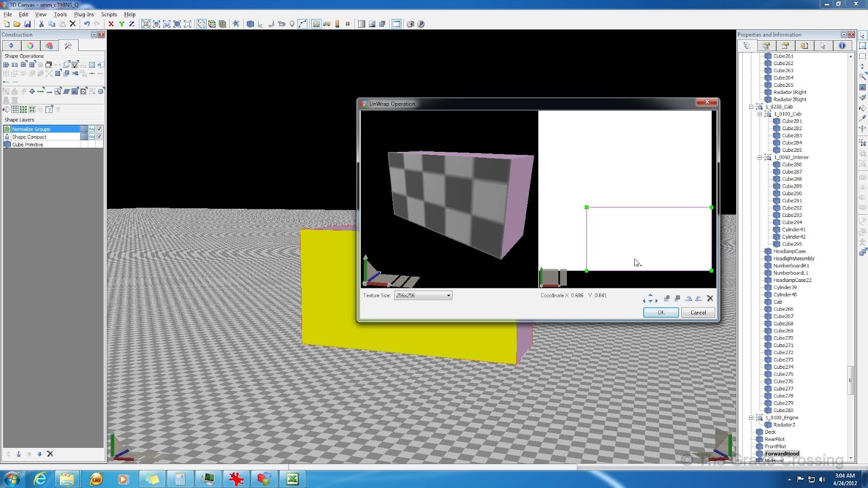Click the Normalize Groups color swatch
The image size is (868, 488).
[x=84, y=129]
